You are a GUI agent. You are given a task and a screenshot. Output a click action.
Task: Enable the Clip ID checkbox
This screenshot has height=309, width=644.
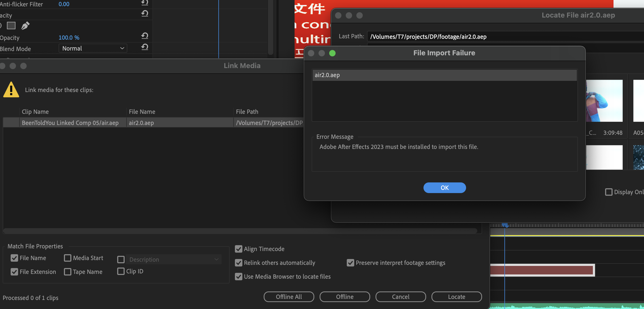coord(121,271)
